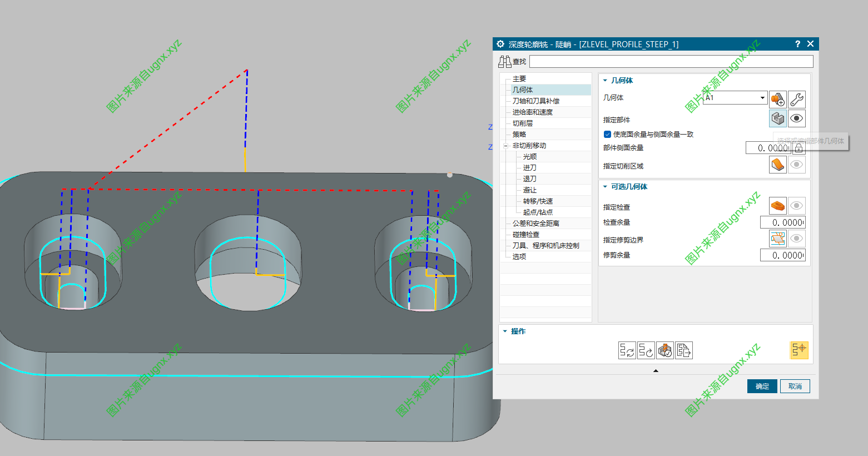The width and height of the screenshot is (868, 456).
Task: Collapse the 可选几何体 section
Action: (605, 187)
